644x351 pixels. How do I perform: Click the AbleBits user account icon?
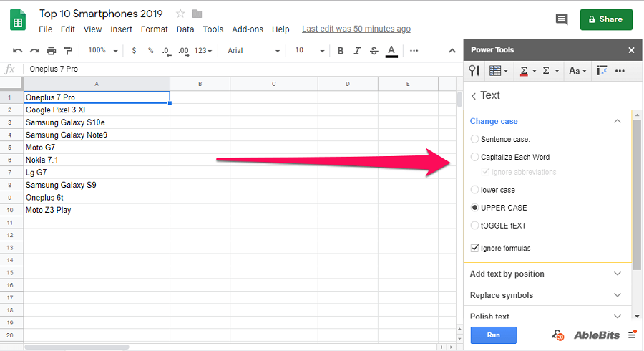tap(557, 335)
